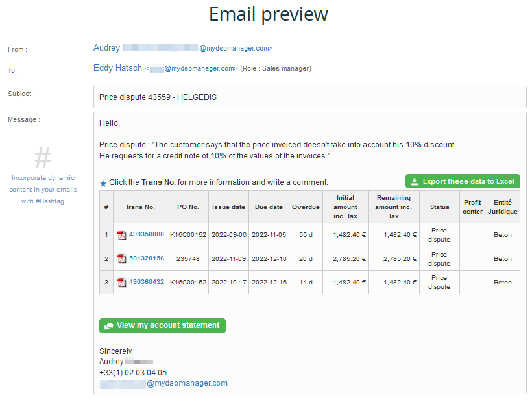Screen dimensions: 532x402
Task: Open PDF icon for invoice 501320156
Action: click(x=121, y=258)
